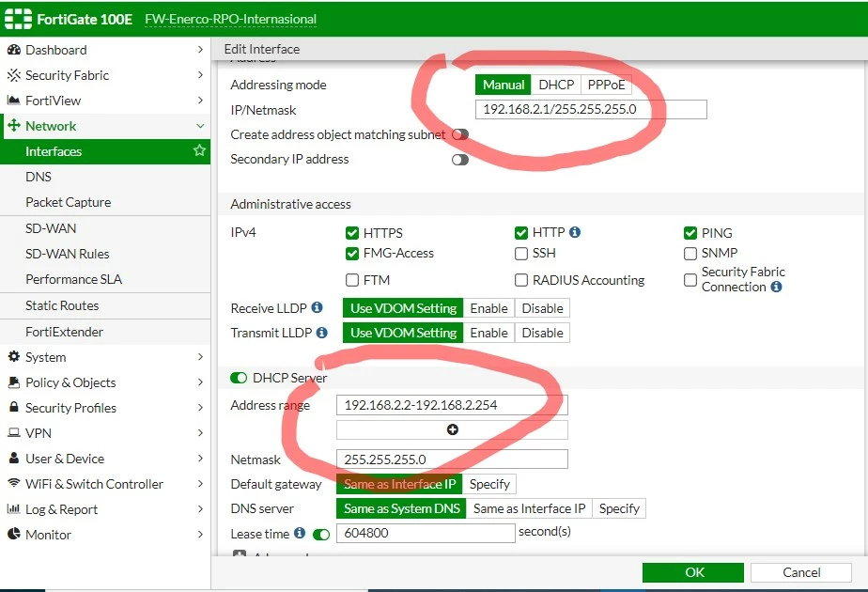Click the DHCP Address range field
The height and width of the screenshot is (592, 868).
coord(452,405)
